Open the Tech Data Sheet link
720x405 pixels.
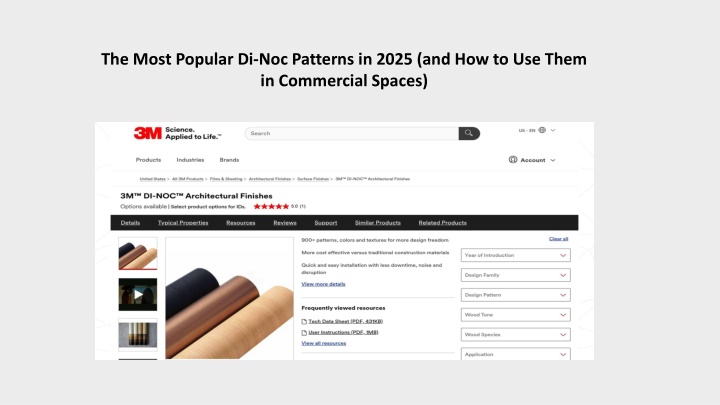[346, 321]
